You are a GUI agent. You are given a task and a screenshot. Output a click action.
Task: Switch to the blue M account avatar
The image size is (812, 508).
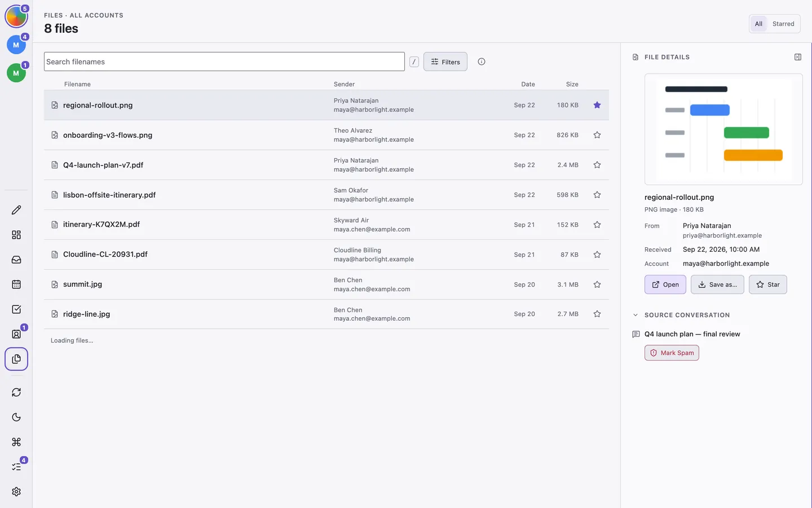click(x=16, y=45)
